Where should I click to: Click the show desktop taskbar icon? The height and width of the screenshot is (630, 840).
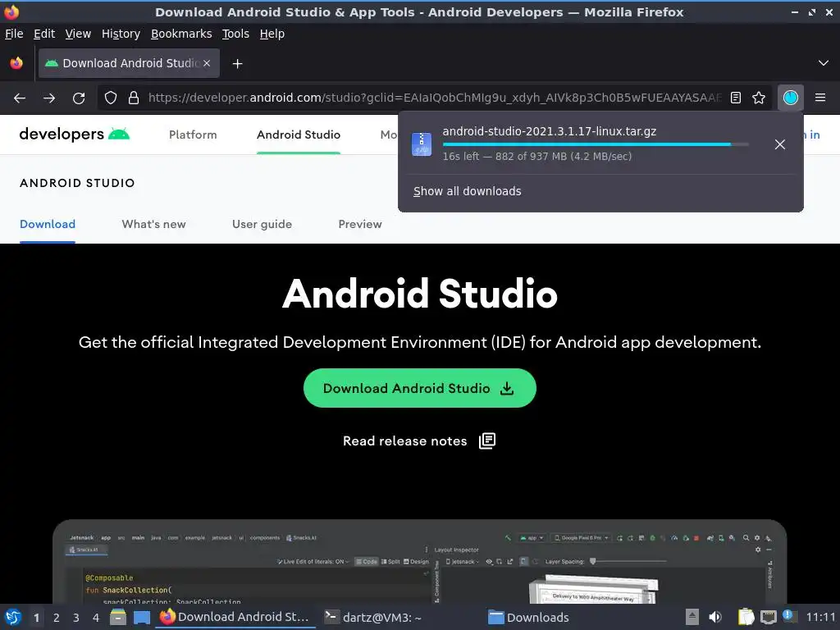[142, 618]
